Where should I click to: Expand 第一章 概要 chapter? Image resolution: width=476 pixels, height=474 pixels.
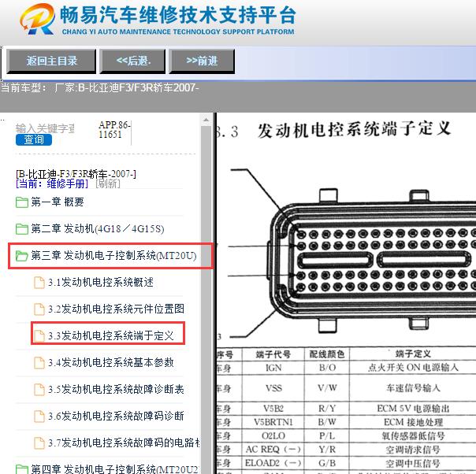tap(58, 202)
